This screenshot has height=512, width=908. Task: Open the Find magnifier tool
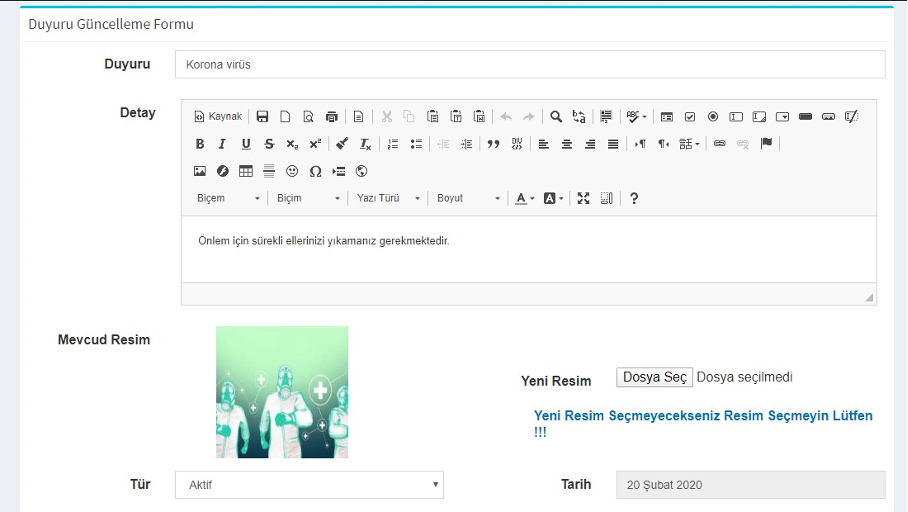tap(556, 116)
